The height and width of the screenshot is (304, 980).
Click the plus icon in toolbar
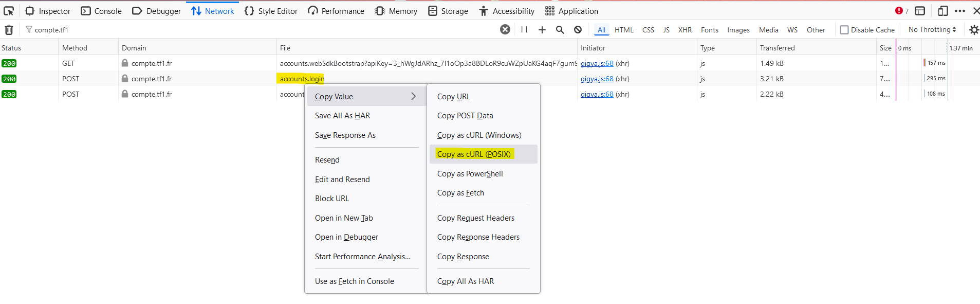pos(542,30)
